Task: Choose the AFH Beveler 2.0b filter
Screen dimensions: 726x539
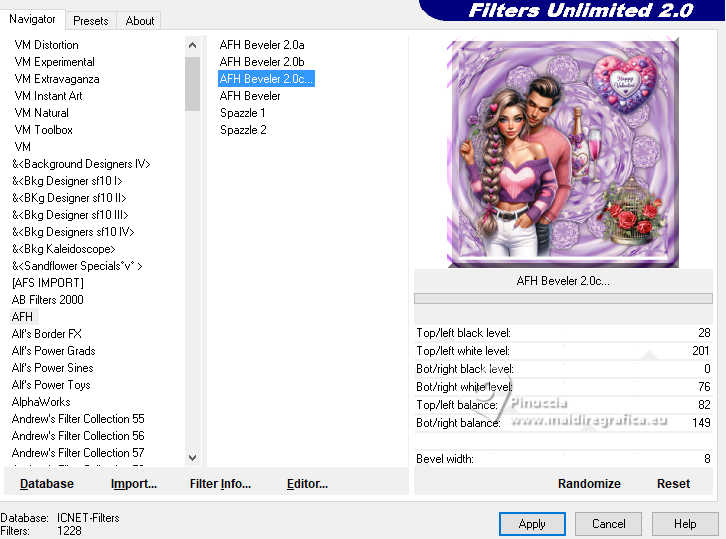Action: tap(262, 62)
